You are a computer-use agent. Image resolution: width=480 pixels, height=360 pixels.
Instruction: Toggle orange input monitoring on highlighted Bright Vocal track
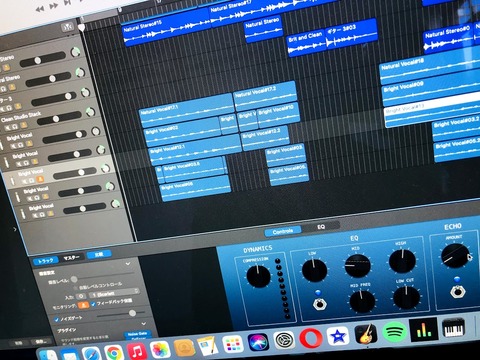(40, 179)
